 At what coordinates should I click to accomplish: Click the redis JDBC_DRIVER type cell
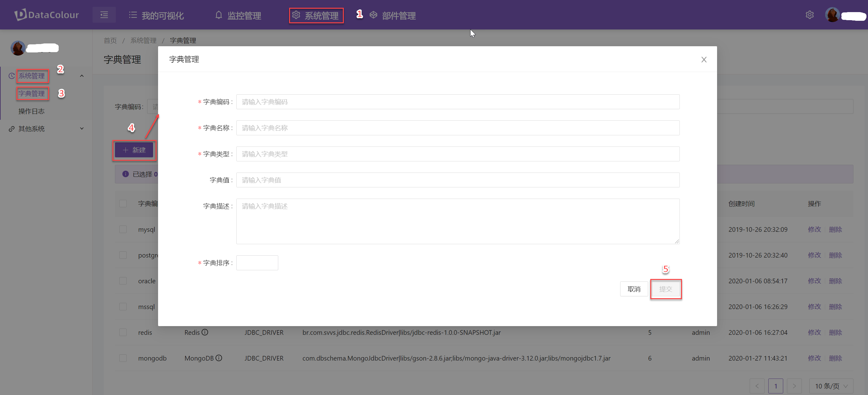[x=264, y=332]
